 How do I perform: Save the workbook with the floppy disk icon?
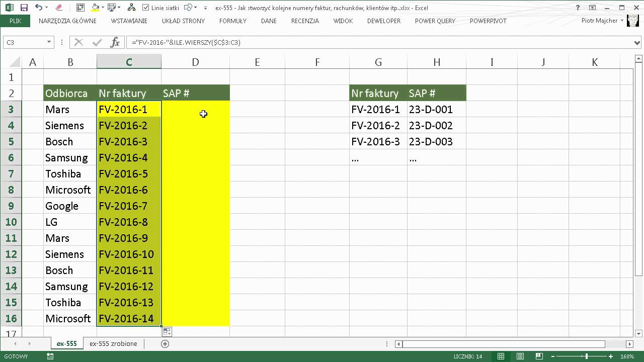(24, 8)
